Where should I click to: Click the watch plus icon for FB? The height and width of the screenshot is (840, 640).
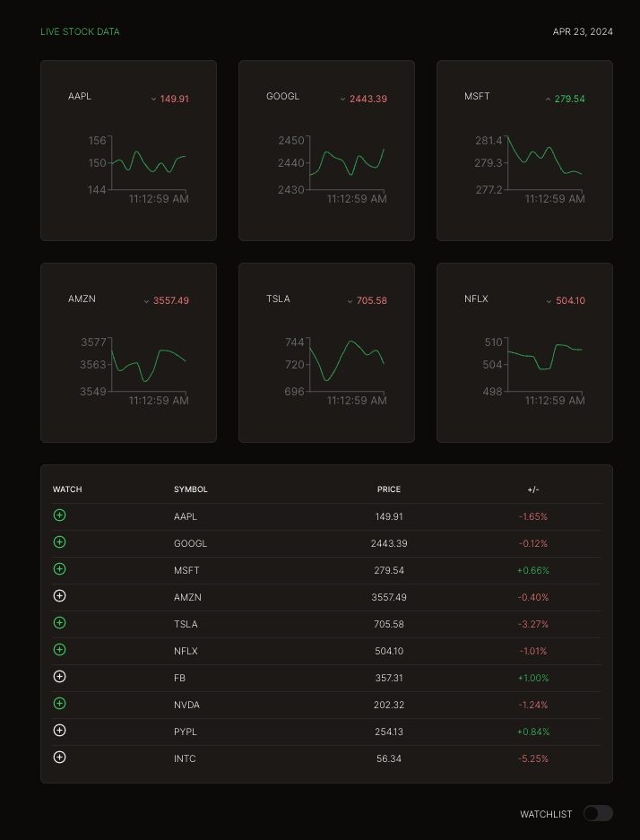tap(60, 677)
